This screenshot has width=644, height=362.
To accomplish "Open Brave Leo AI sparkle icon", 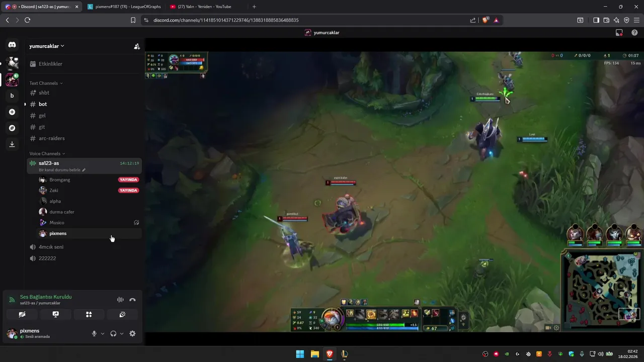I will [616, 20].
